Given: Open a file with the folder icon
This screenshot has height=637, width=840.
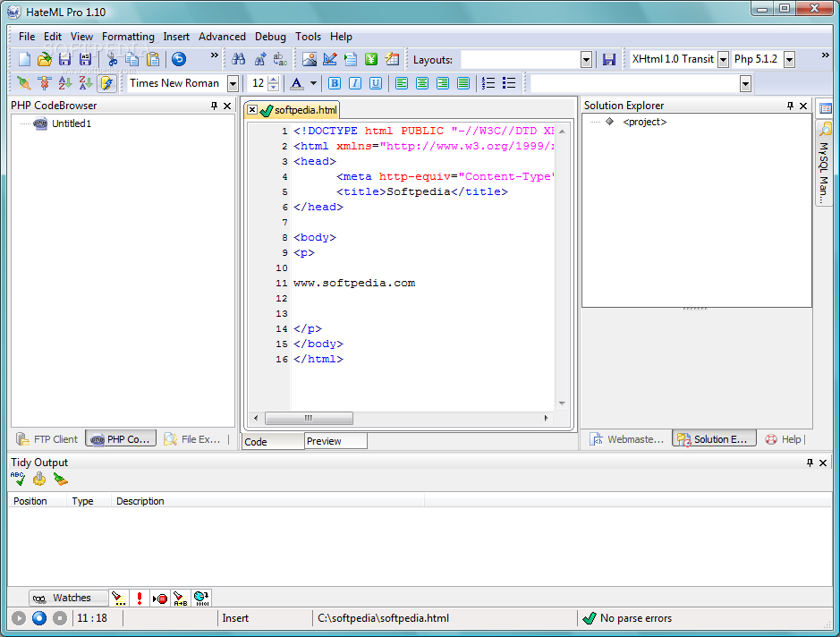Looking at the screenshot, I should (45, 59).
